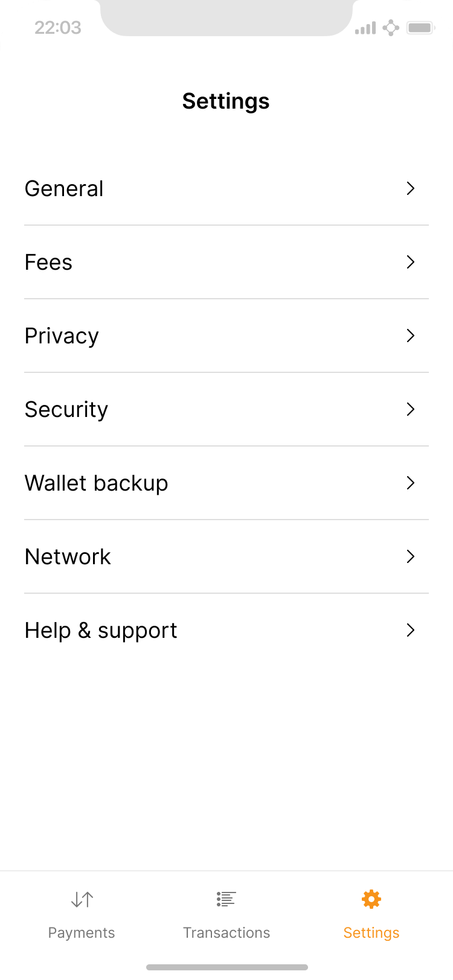Viewport: 453px width, 980px height.
Task: Click the chevron next to Fees
Action: (411, 262)
